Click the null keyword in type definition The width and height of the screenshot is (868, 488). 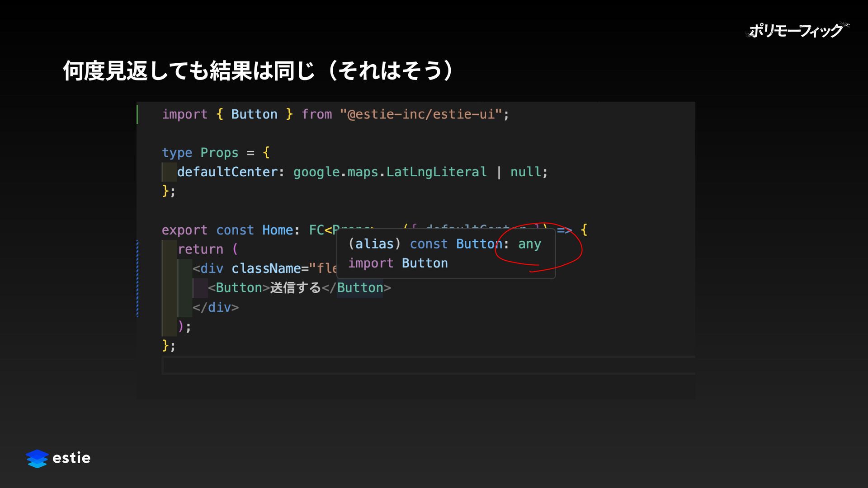coord(525,172)
